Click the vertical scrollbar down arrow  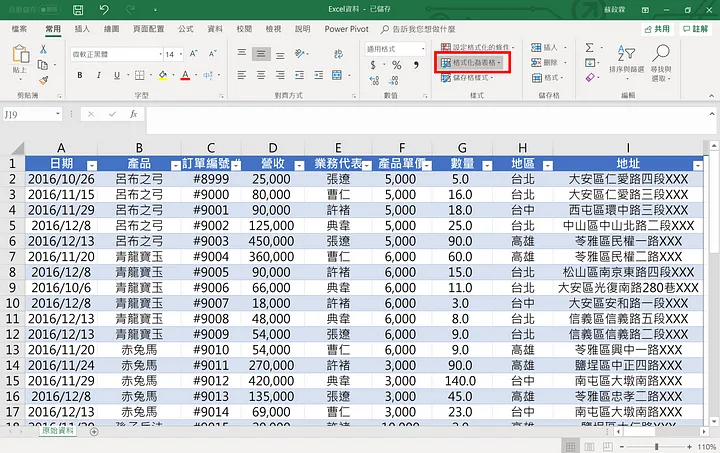714,421
